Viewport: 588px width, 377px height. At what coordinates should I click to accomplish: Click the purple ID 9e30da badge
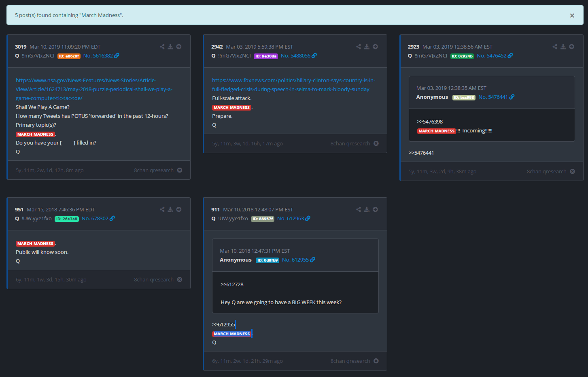coord(266,56)
